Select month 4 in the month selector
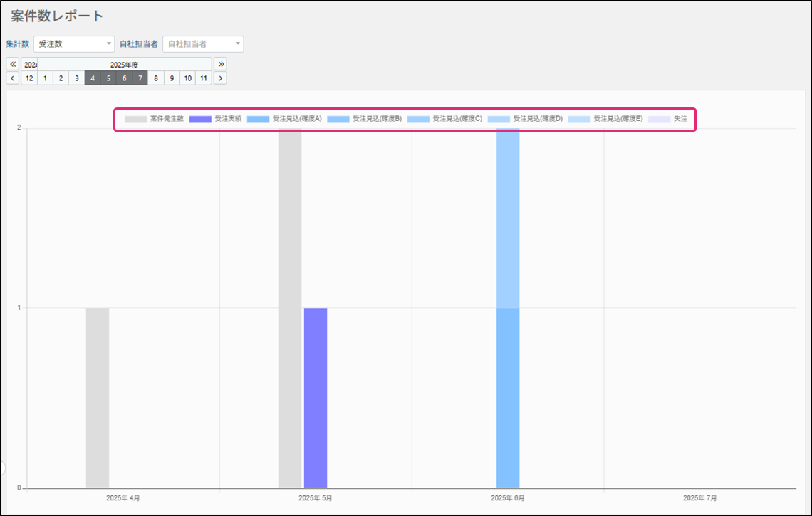The height and width of the screenshot is (516, 812). tap(93, 78)
